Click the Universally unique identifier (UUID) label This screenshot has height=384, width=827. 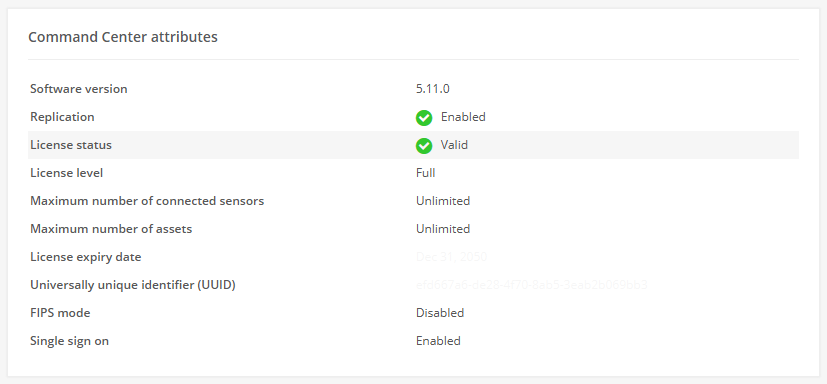pos(133,285)
